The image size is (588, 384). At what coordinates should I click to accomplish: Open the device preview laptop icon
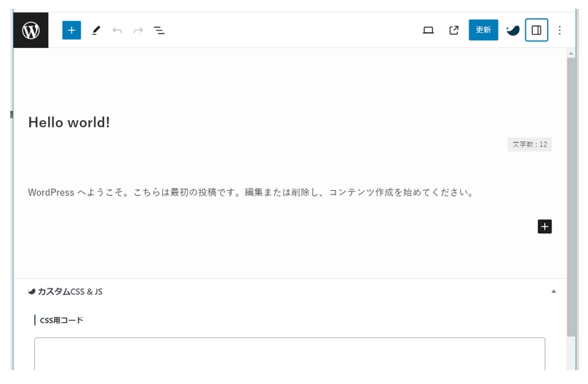click(428, 30)
